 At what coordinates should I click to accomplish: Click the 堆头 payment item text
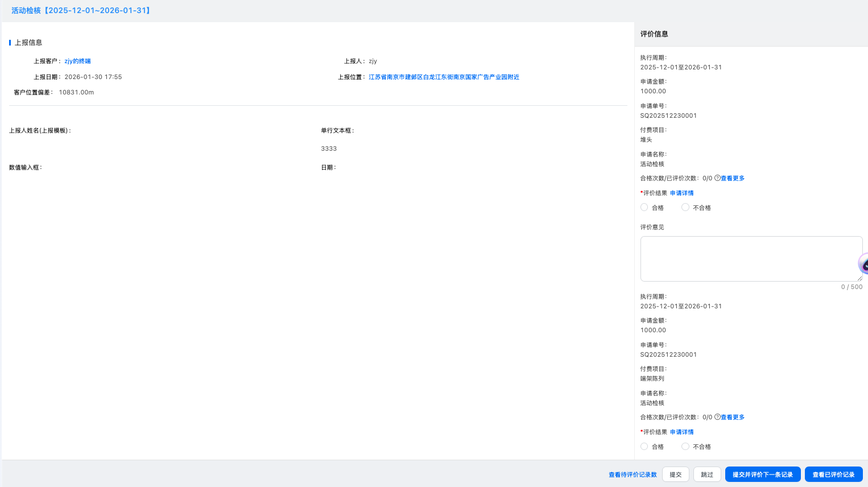tap(646, 139)
